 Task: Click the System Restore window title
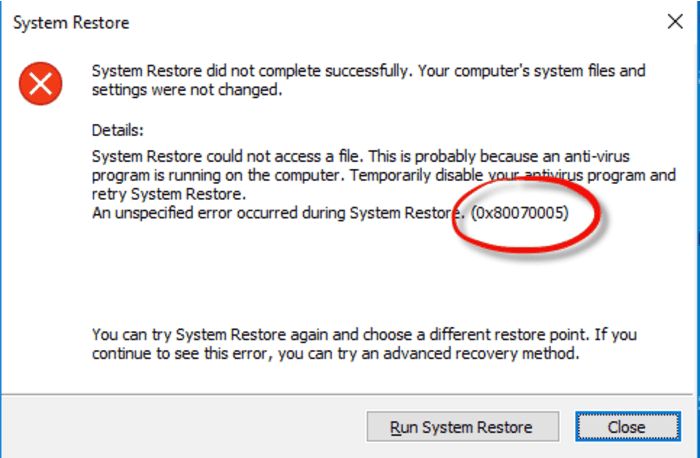[x=70, y=22]
